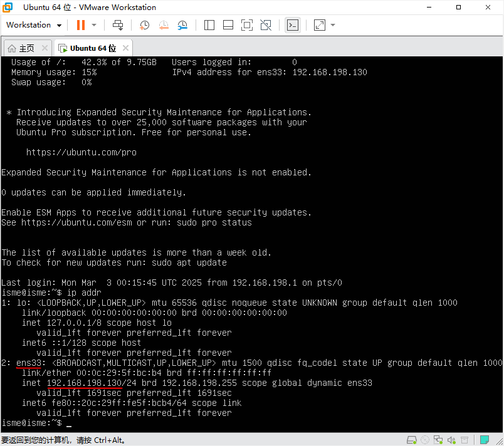Close the 主页 home tab
Screen dimensions: 504x446
click(45, 48)
